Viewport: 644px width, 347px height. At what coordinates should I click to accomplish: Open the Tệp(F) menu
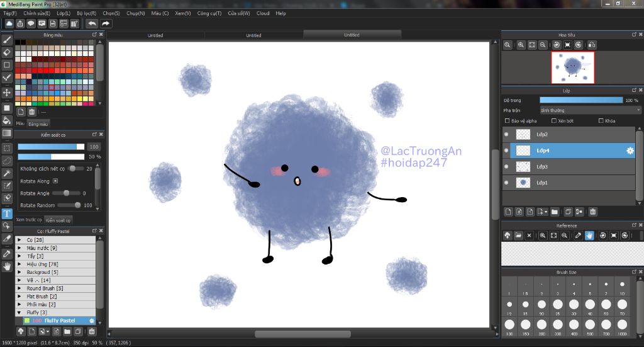point(10,13)
